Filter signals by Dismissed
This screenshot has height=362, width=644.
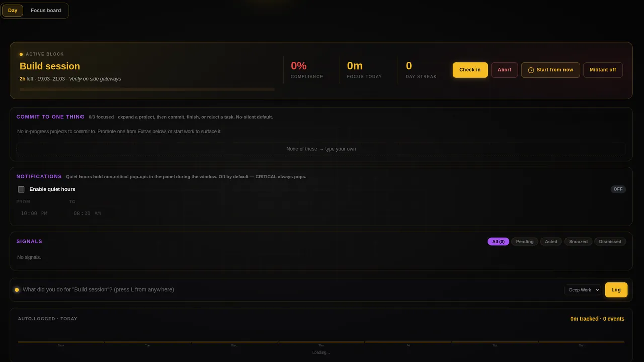tap(610, 242)
